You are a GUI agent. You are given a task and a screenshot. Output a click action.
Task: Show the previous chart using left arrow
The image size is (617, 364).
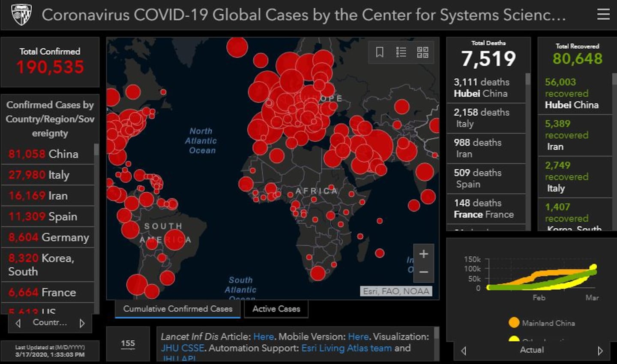(x=464, y=351)
